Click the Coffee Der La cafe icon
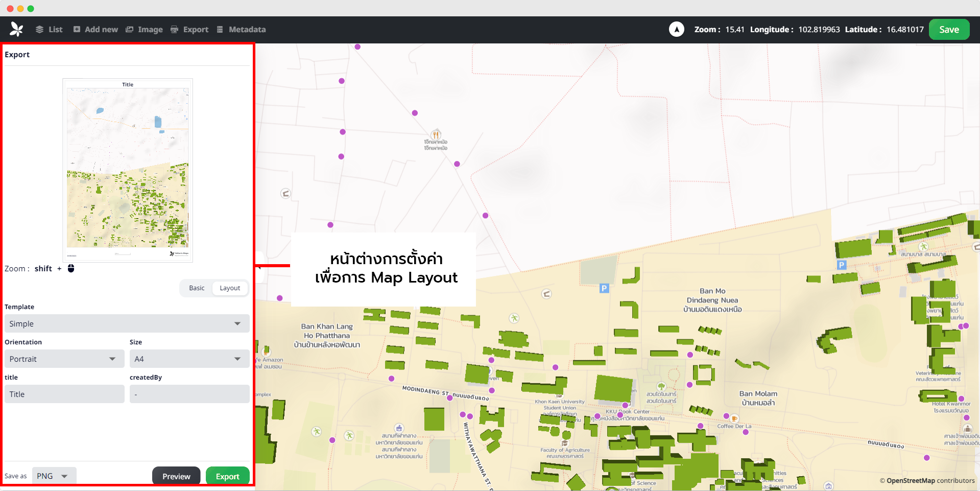This screenshot has height=491, width=980. [734, 418]
